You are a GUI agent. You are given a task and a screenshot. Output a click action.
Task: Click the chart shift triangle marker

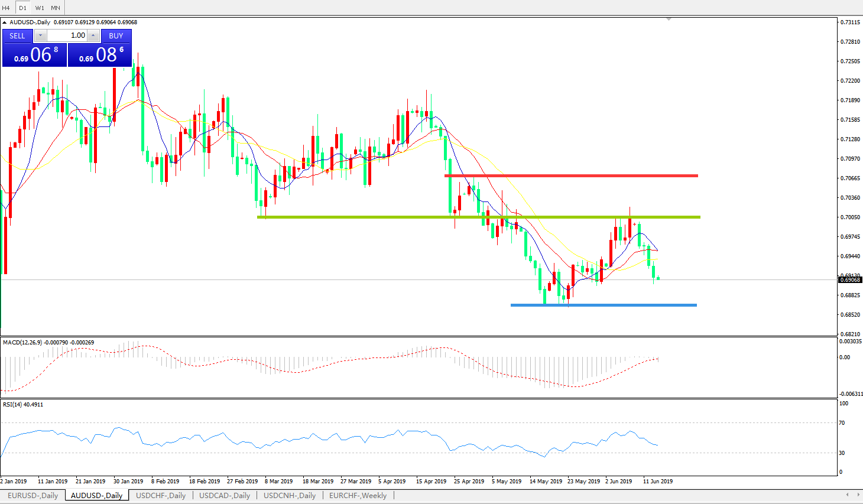coord(669,19)
